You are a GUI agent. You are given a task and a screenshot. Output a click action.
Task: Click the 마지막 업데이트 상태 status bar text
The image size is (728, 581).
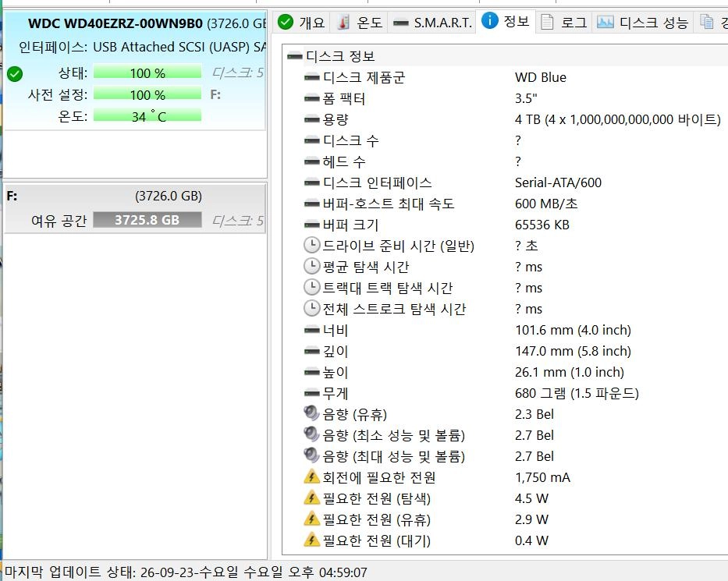tap(186, 572)
